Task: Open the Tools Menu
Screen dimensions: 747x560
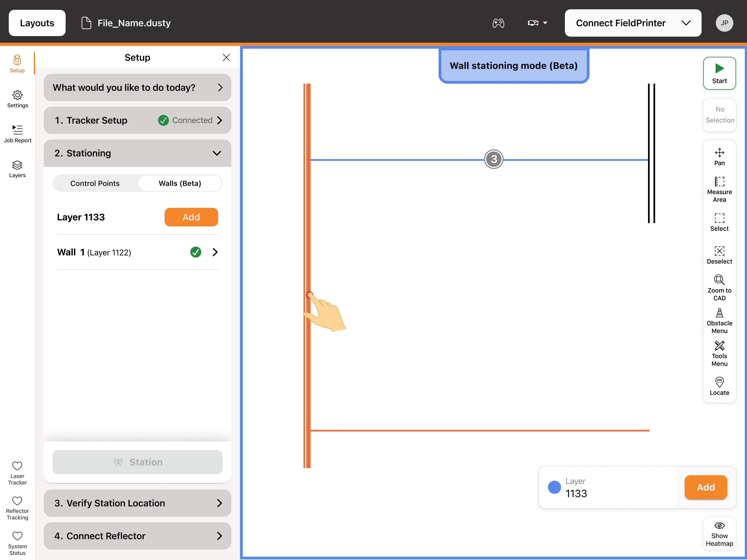Action: [719, 353]
